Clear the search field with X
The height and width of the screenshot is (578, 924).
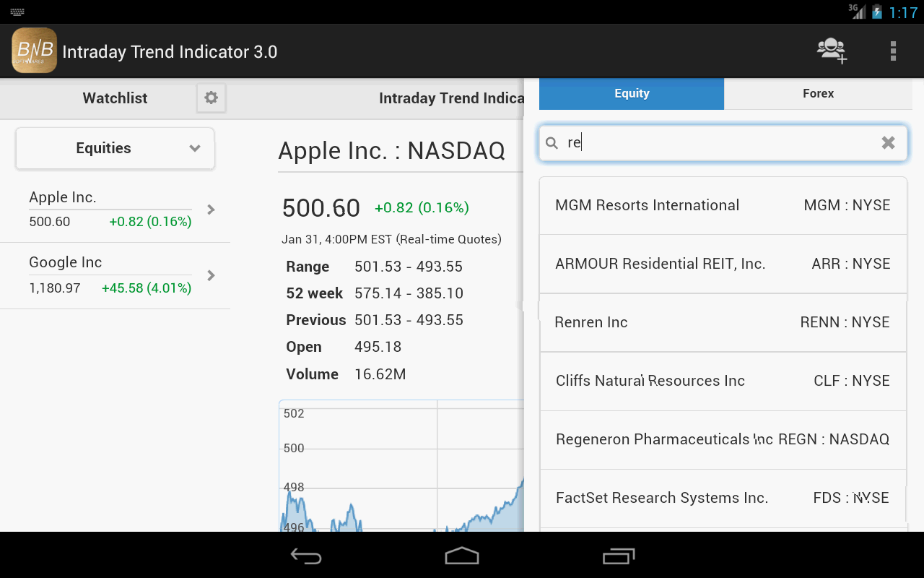click(x=888, y=143)
